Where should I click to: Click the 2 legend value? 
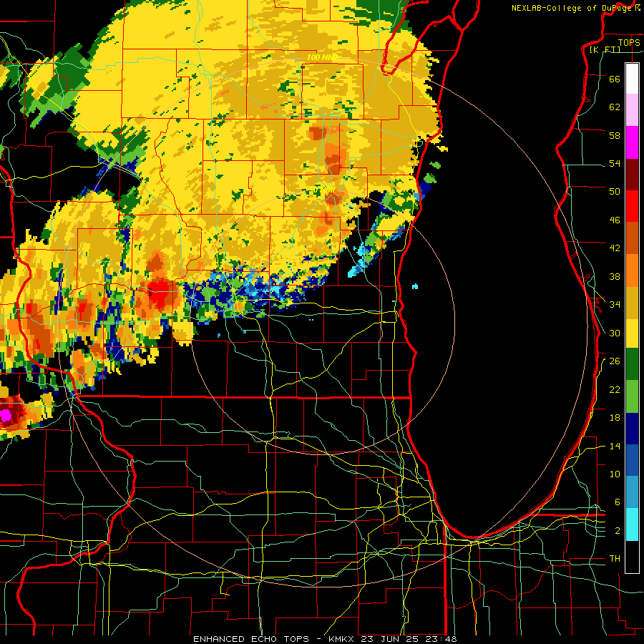617,531
